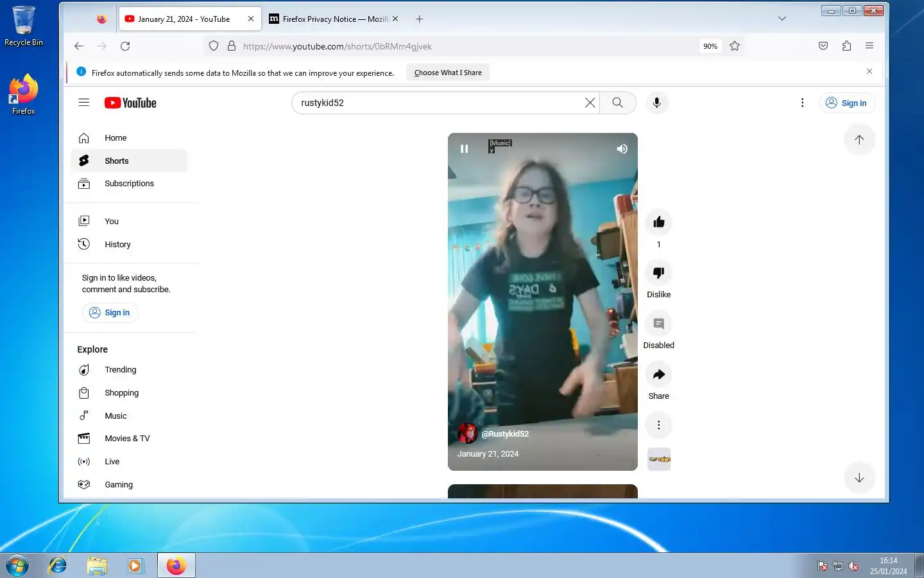Share this Short via arrow icon
The width and height of the screenshot is (924, 578).
pyautogui.click(x=658, y=374)
